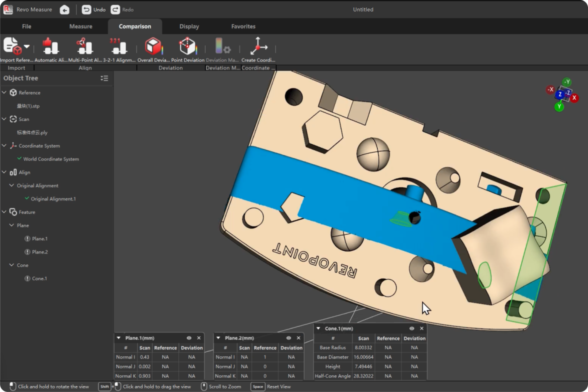Click the green Y axis on view gizmo
588x392 pixels.
(559, 106)
